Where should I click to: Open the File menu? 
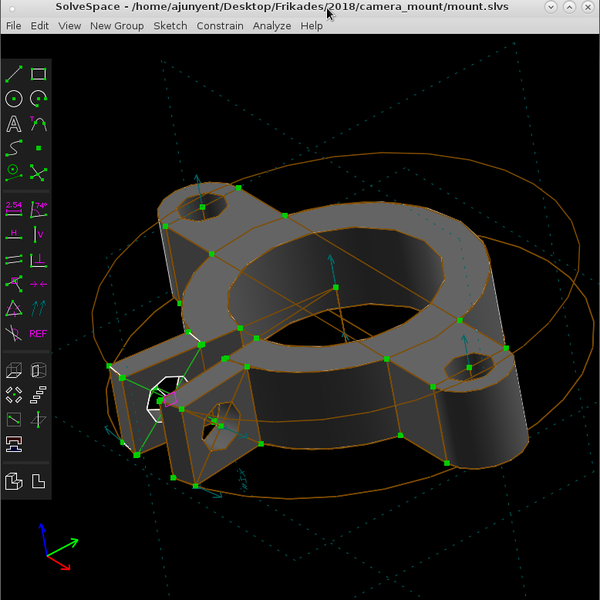14,26
